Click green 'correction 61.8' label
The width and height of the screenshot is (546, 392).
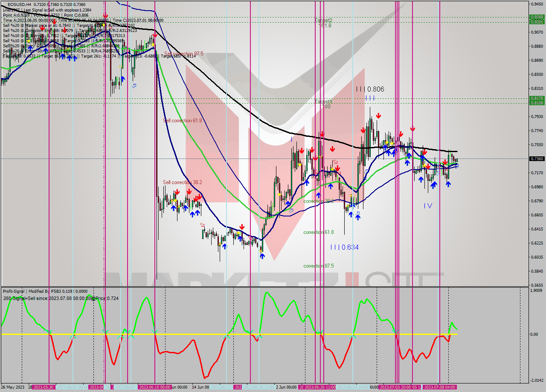click(319, 232)
